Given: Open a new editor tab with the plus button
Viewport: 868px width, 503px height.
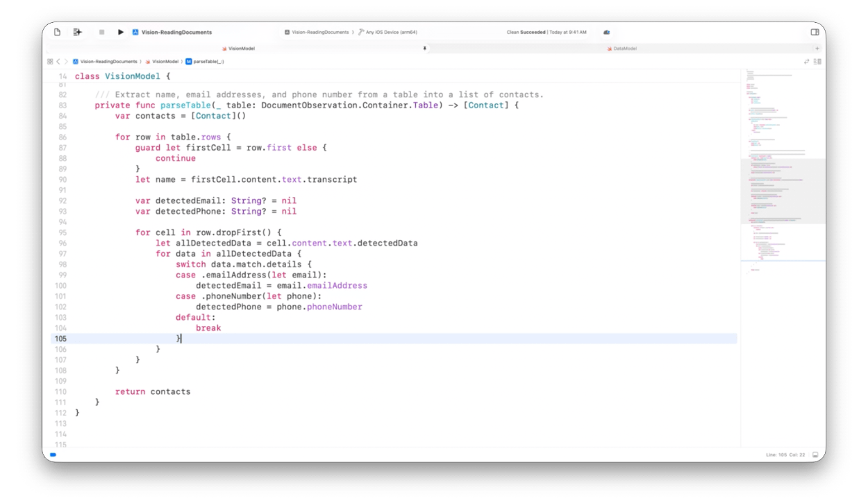Looking at the screenshot, I should pos(817,49).
